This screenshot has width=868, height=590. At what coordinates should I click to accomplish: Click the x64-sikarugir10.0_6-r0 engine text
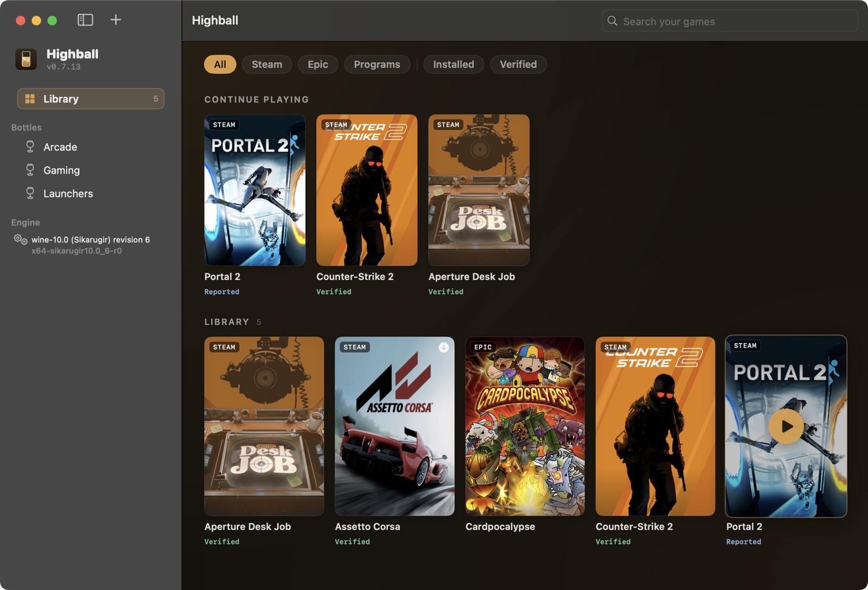point(76,251)
